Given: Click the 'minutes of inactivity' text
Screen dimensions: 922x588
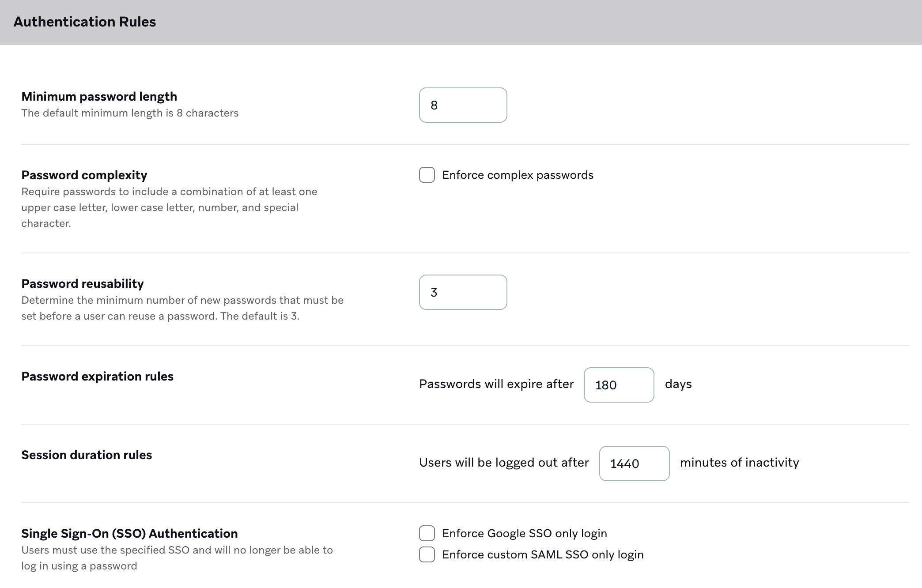Looking at the screenshot, I should [x=740, y=462].
